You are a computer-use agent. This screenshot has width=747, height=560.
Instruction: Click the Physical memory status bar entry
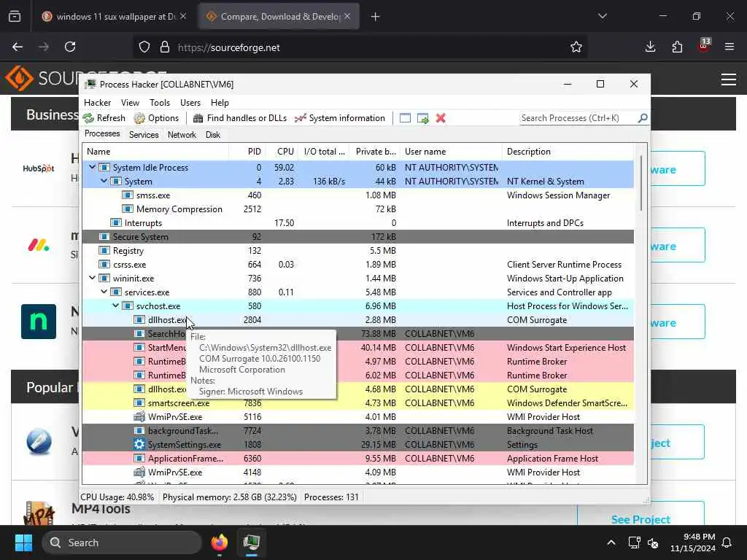[x=230, y=497]
